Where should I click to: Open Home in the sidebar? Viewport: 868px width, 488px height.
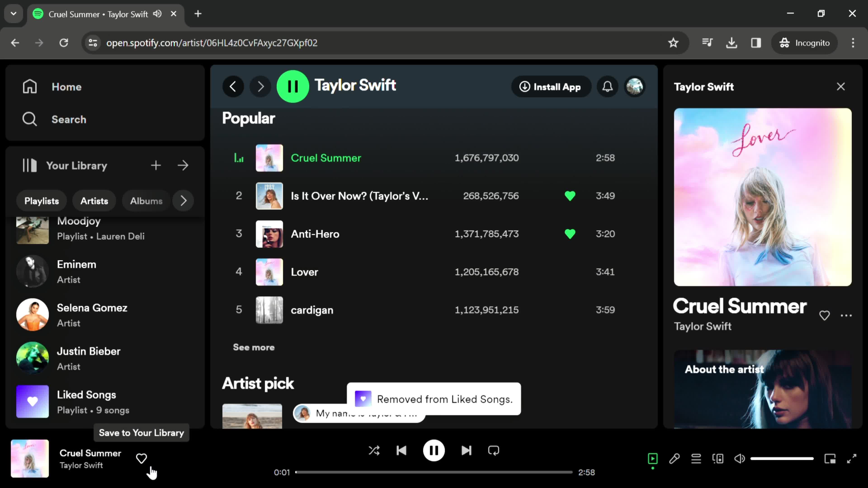(x=52, y=87)
